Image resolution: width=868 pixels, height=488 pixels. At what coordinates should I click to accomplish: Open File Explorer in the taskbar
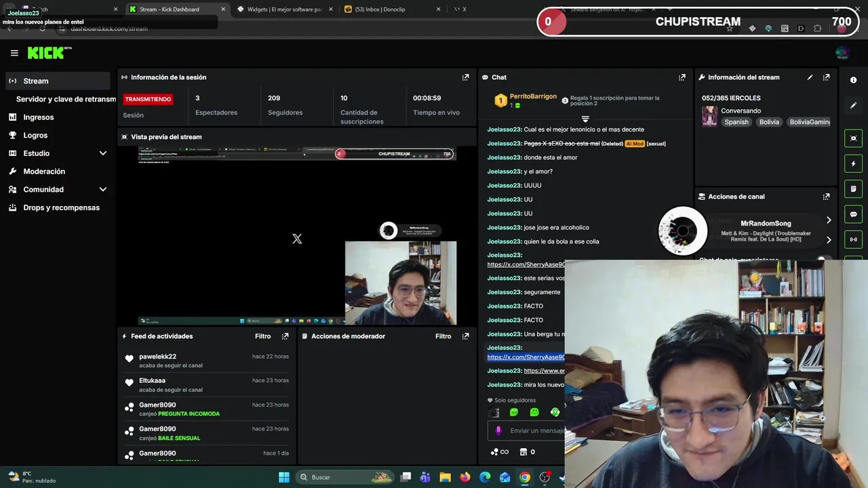(x=445, y=477)
